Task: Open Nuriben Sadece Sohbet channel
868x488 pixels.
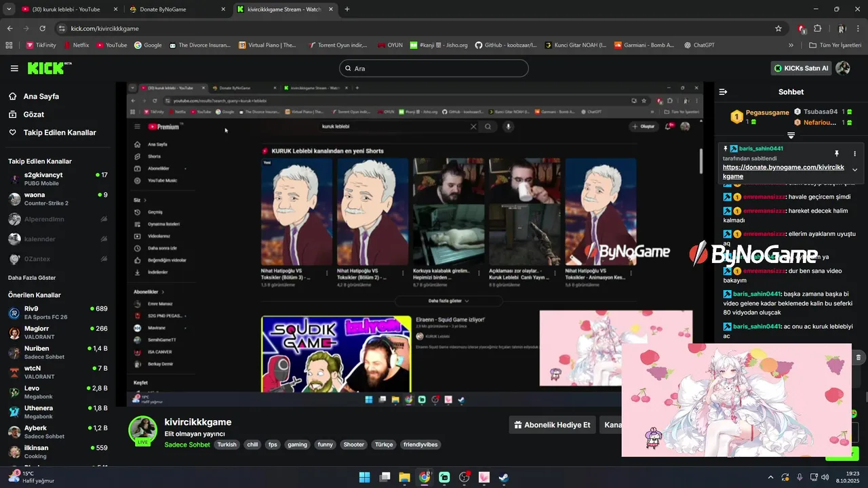Action: point(58,352)
